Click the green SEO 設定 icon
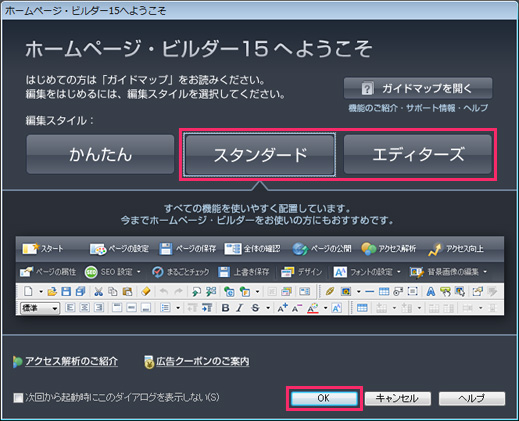This screenshot has height=421, width=519. pos(91,272)
